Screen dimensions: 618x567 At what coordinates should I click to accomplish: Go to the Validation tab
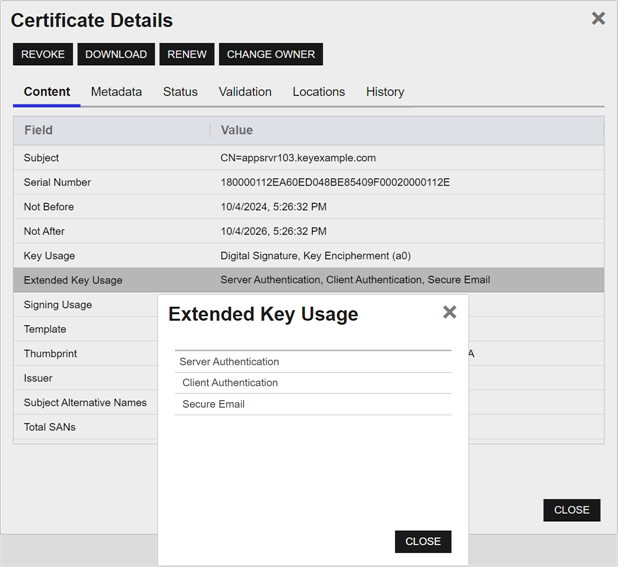245,92
